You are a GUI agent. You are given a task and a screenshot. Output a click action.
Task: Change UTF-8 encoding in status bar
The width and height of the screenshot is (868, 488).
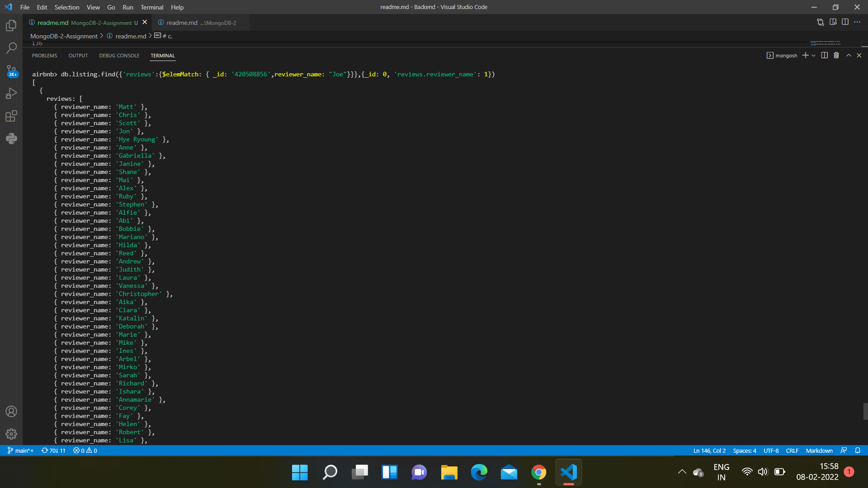[x=771, y=450]
